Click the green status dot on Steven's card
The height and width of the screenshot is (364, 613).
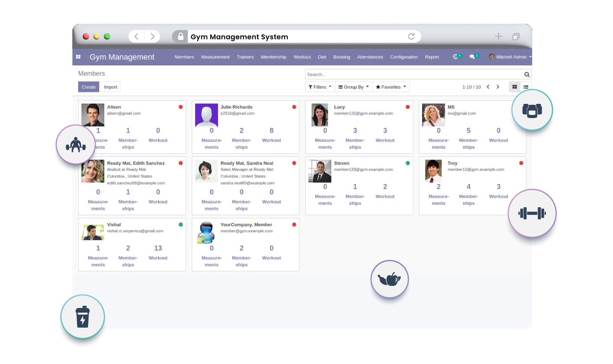point(408,163)
